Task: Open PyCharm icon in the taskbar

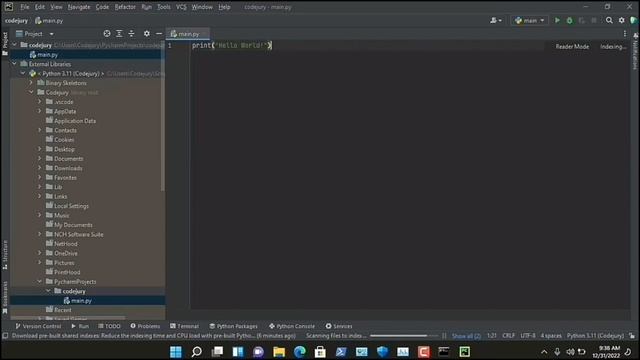Action: [x=464, y=352]
